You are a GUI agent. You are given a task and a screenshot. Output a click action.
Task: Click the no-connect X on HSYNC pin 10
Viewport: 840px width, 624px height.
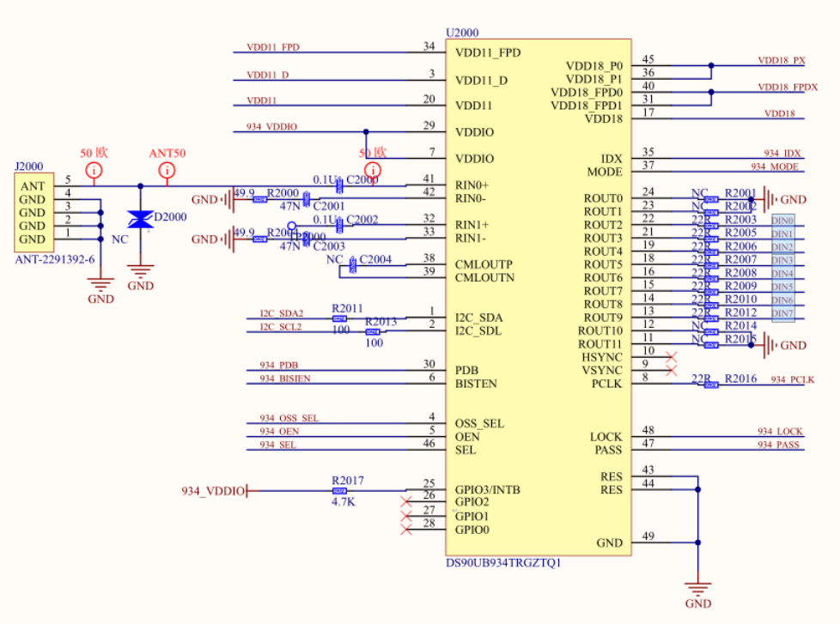[x=672, y=357]
